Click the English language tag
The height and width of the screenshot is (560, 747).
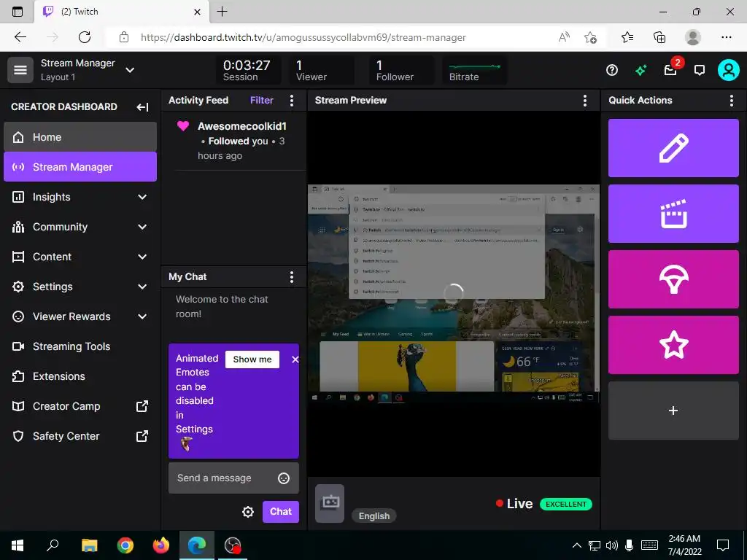pyautogui.click(x=374, y=516)
